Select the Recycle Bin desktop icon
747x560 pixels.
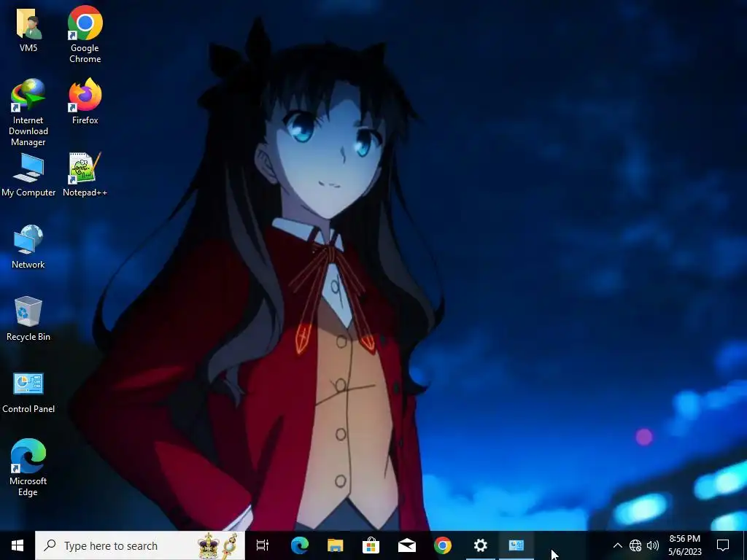(x=28, y=319)
